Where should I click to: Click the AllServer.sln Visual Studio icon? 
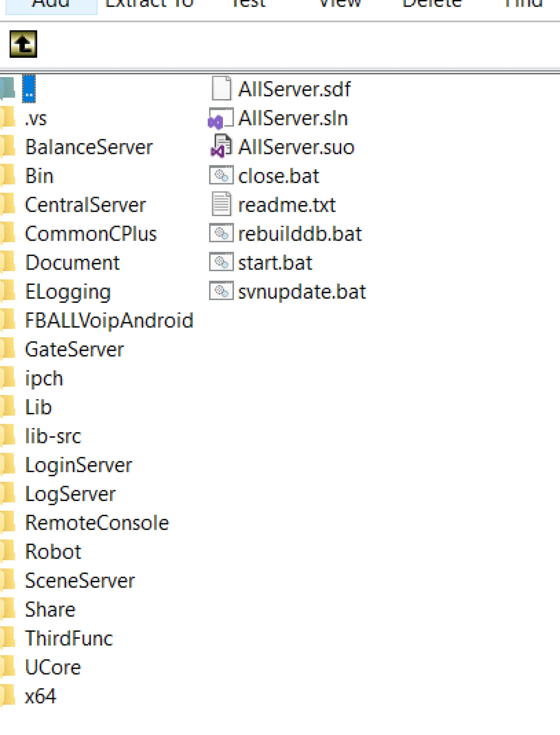pos(220,118)
